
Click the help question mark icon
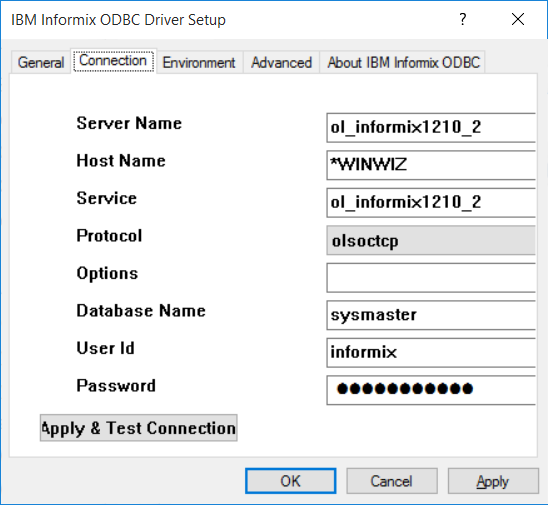(x=463, y=19)
